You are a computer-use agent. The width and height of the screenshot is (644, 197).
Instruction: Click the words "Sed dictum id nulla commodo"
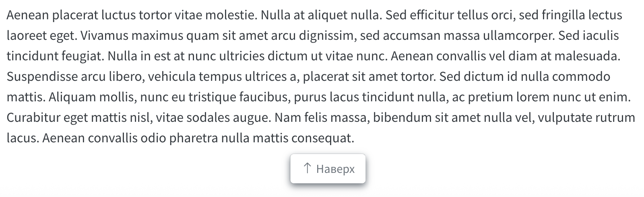click(x=524, y=77)
